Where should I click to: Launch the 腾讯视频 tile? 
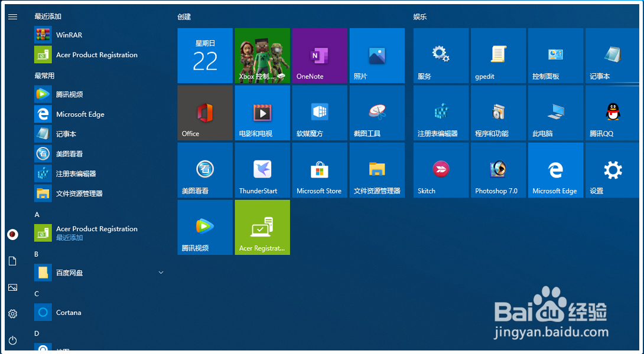click(x=205, y=227)
